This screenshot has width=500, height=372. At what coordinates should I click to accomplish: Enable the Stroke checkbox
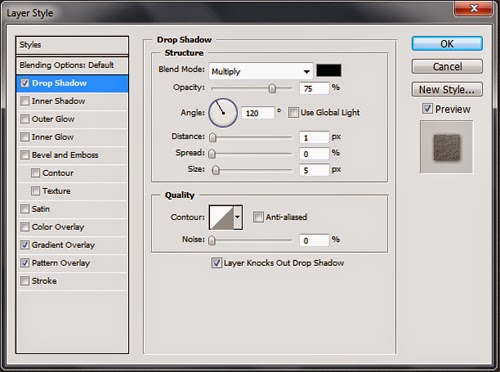coord(25,281)
